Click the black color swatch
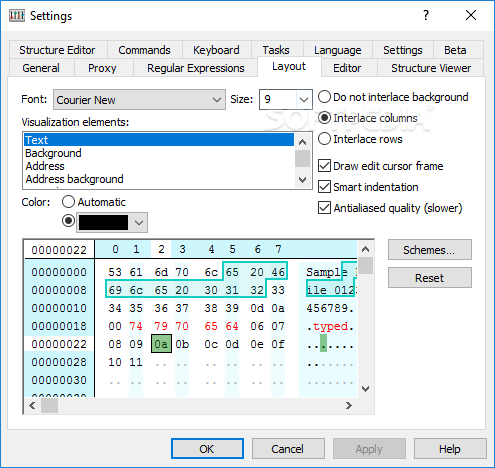This screenshot has width=495, height=468. [x=103, y=222]
